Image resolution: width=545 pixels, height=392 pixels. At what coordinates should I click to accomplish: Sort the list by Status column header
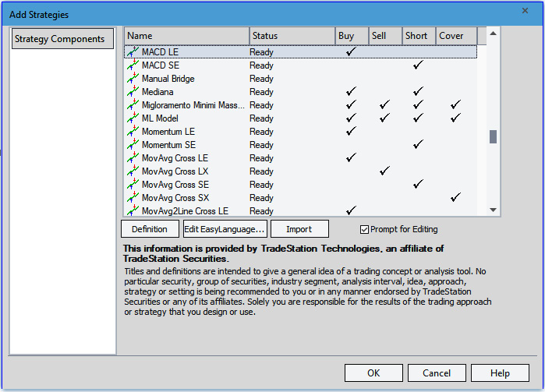(292, 36)
